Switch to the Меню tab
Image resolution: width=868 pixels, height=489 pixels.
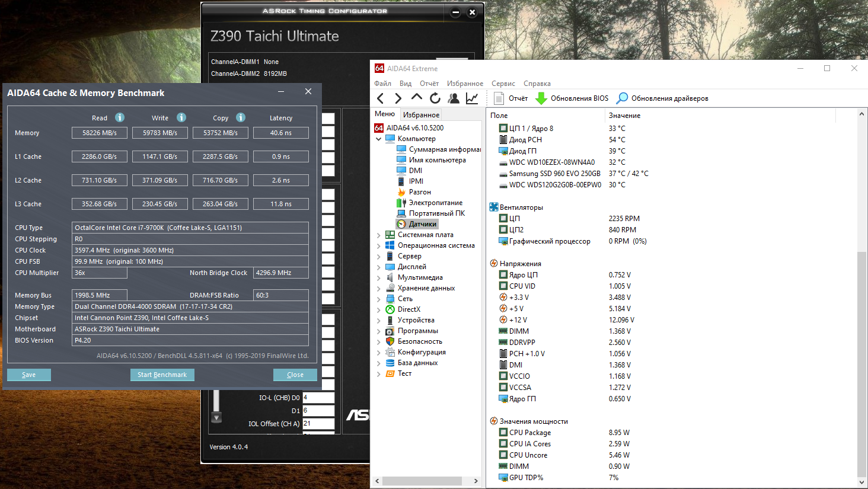pos(385,114)
